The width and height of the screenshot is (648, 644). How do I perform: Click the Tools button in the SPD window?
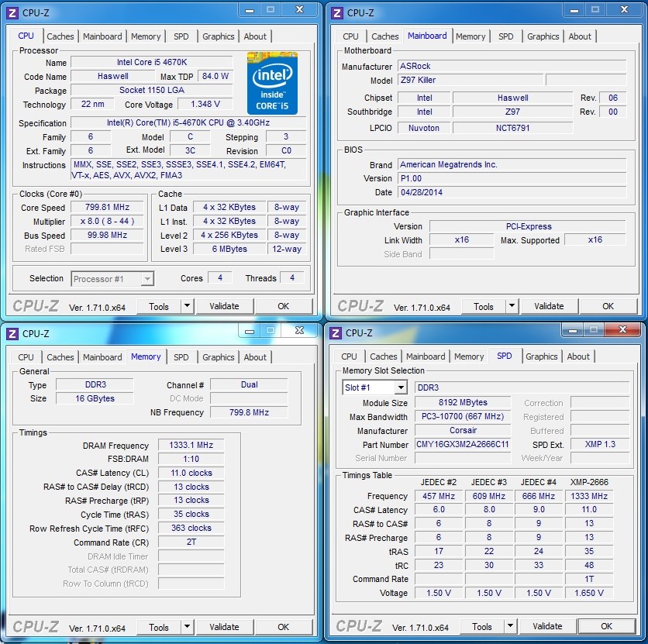coord(482,626)
